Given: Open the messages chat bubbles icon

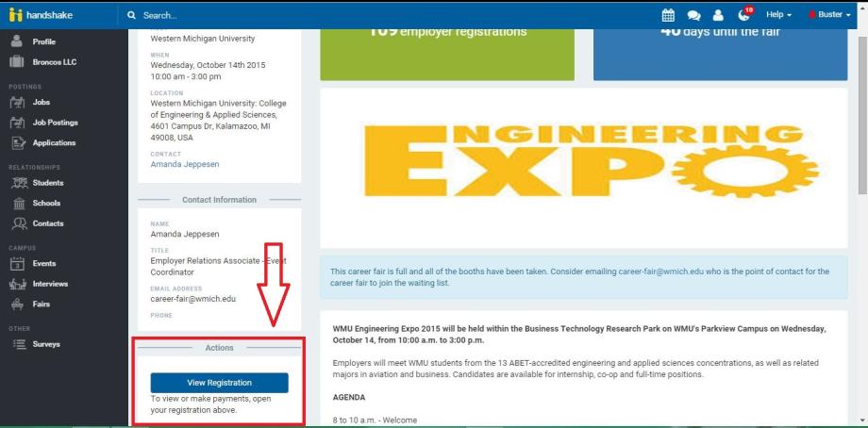Looking at the screenshot, I should pos(693,15).
